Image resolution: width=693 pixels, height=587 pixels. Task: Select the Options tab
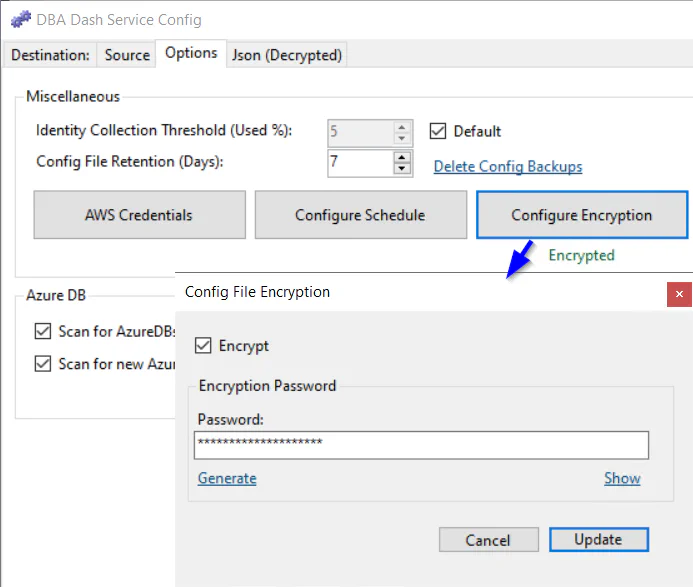coord(191,53)
